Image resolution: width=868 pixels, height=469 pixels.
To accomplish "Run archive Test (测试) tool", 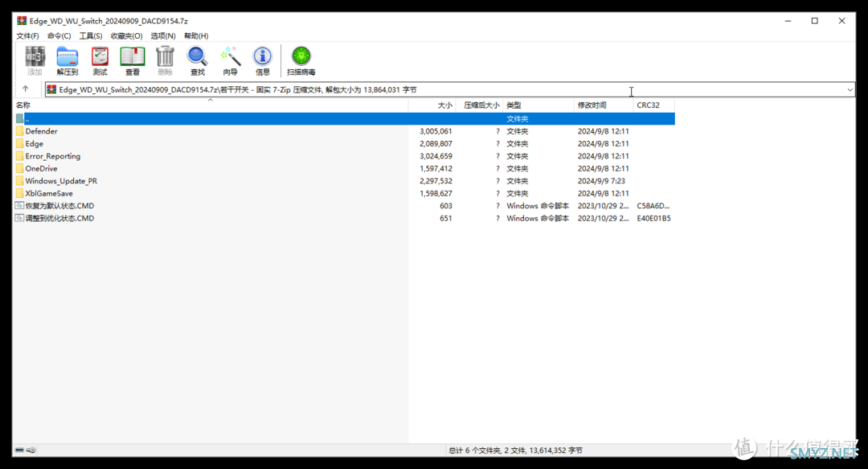I will [100, 61].
